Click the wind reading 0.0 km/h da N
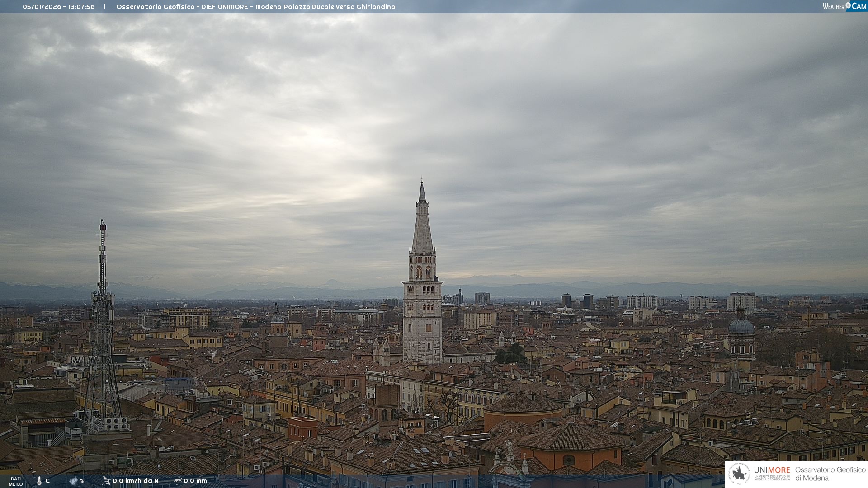This screenshot has width=868, height=488. click(136, 481)
